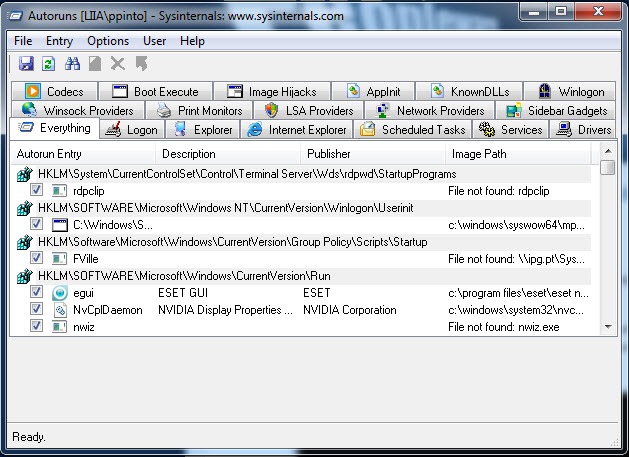The height and width of the screenshot is (457, 629).
Task: Select the 'NVIDIA Corporation' publisher cell
Action: 350,310
